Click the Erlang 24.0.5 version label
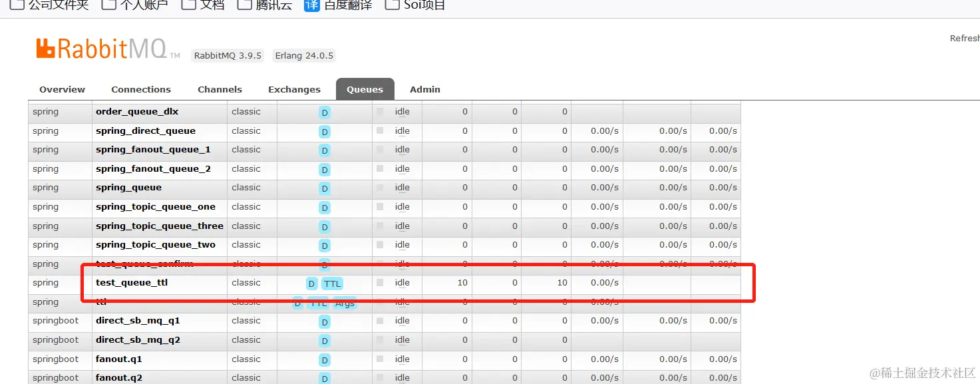980x384 pixels. pos(304,55)
